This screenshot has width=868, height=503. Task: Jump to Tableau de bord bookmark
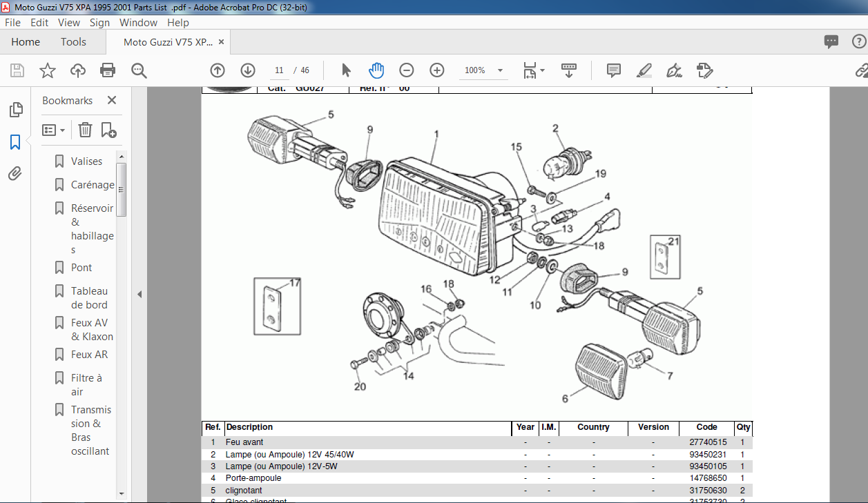coord(89,298)
